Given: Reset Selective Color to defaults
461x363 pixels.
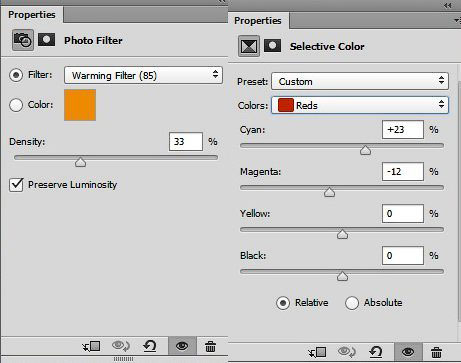Looking at the screenshot, I should (376, 352).
